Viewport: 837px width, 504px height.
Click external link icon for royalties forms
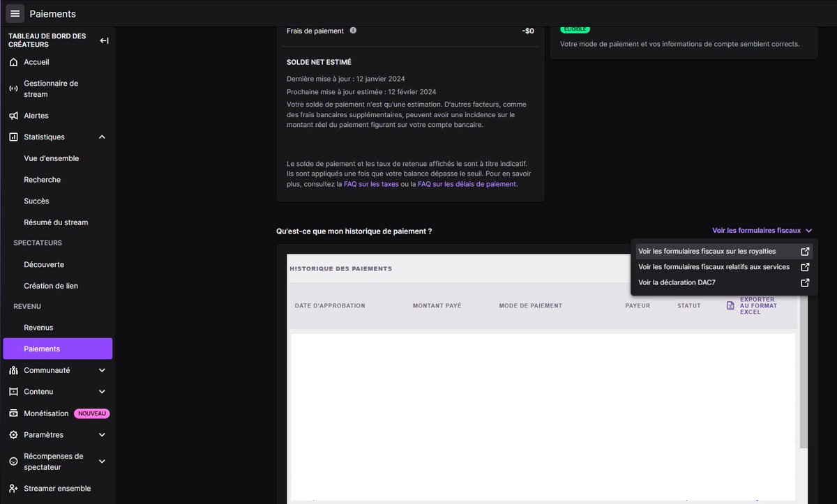(805, 252)
